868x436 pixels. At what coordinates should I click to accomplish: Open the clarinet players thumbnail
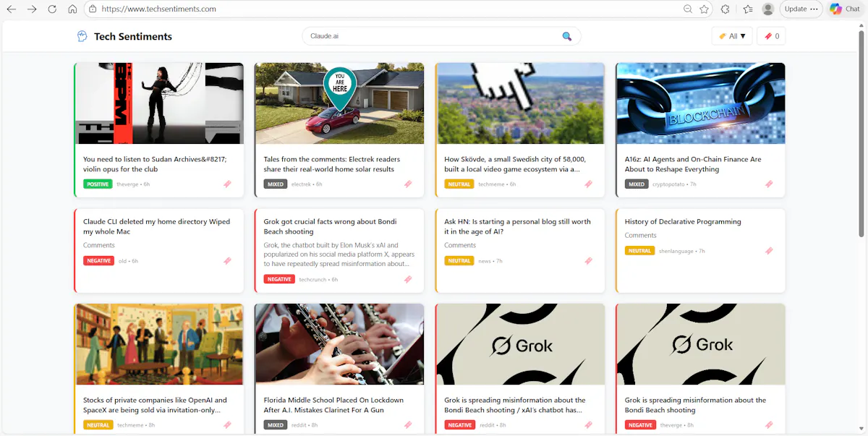pos(339,344)
